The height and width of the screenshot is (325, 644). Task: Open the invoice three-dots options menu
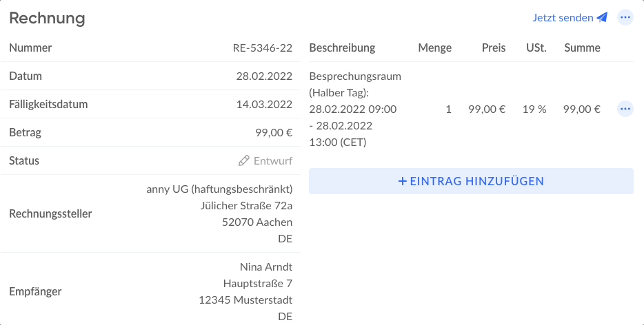(625, 18)
